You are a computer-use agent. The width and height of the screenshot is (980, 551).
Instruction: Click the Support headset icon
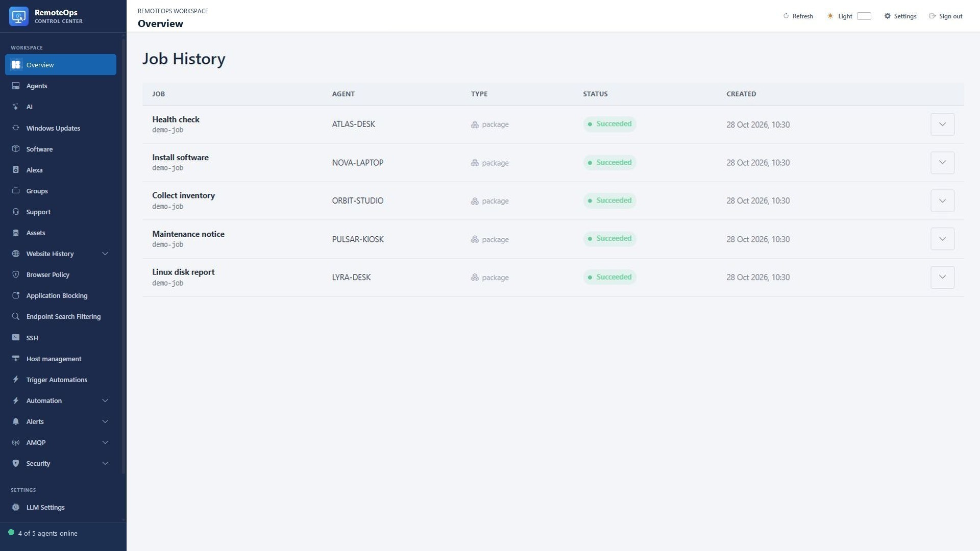click(16, 212)
